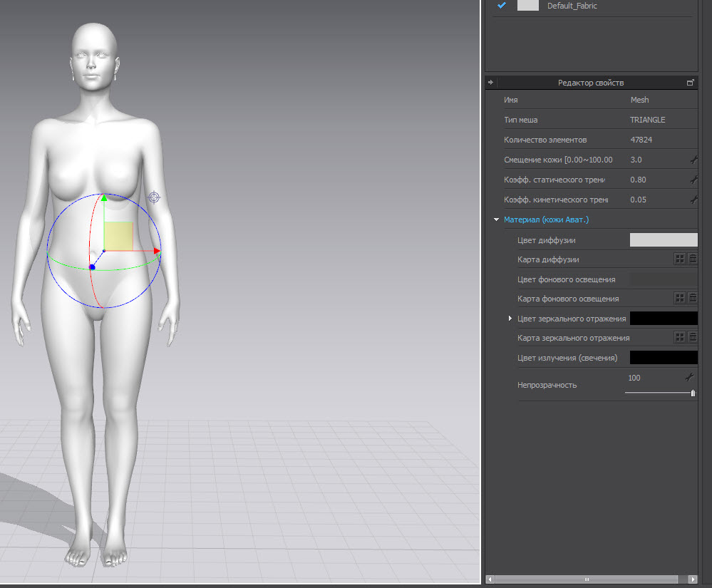
Task: Click the ambient map browse grid icon
Action: [x=680, y=298]
